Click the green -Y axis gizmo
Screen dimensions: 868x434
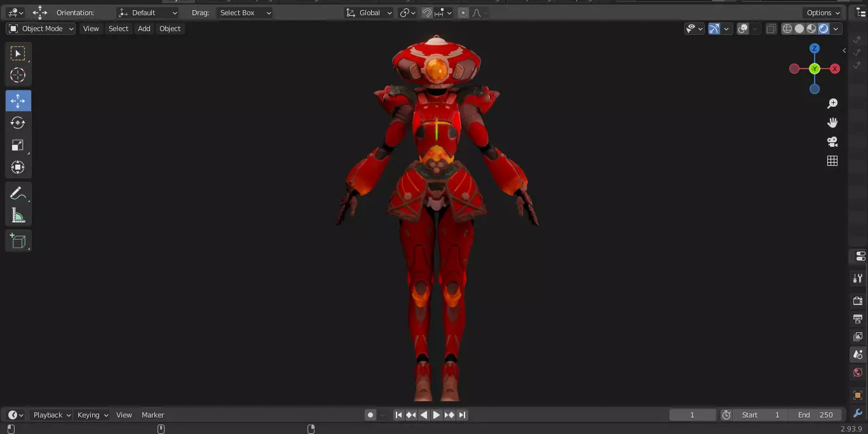(x=815, y=69)
